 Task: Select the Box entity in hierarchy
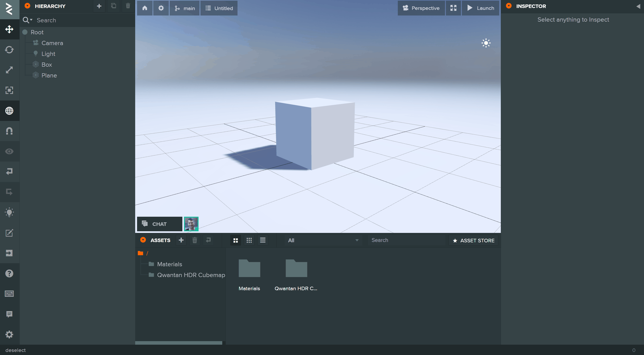(x=47, y=65)
